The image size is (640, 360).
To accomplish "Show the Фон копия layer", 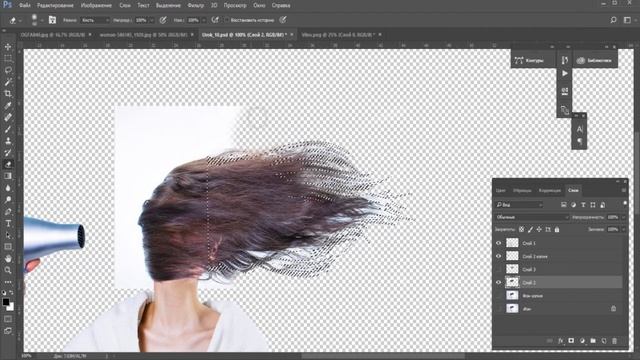I will coord(498,296).
